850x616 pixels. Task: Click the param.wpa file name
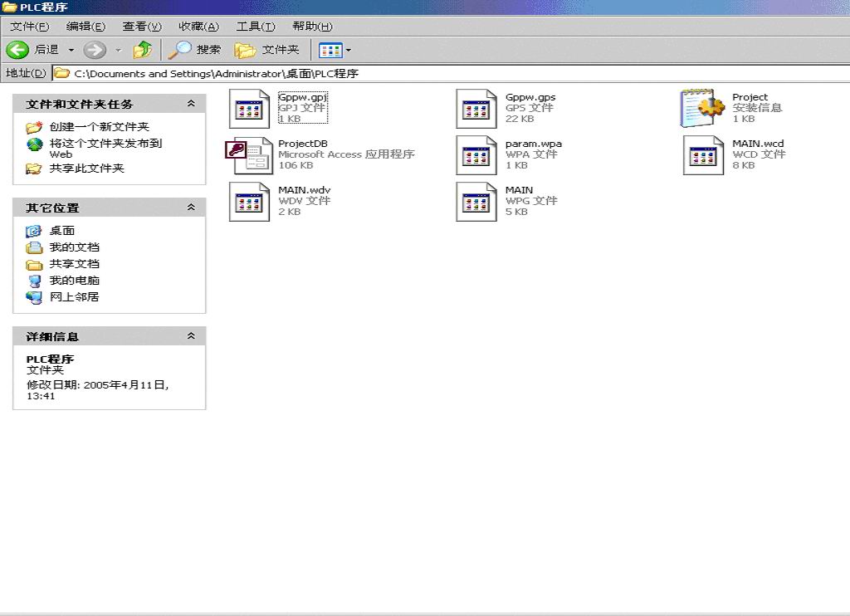click(x=534, y=144)
